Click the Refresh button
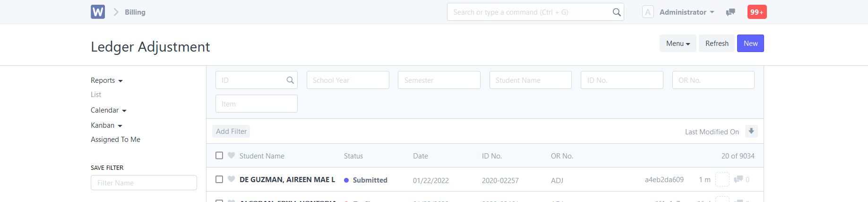Viewport: 868px width, 202px height. pos(717,44)
